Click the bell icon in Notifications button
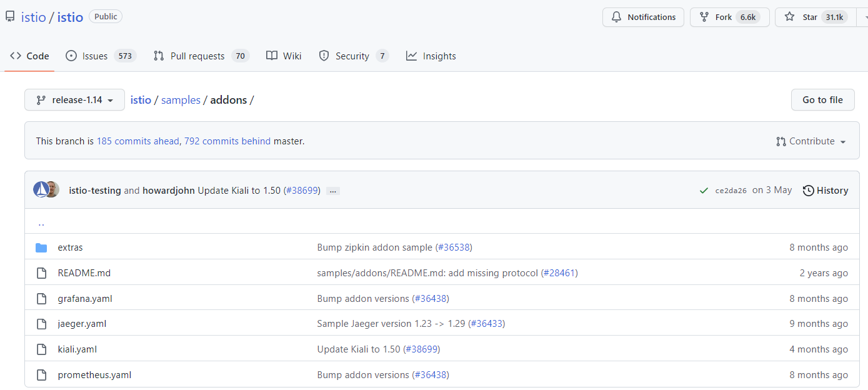868x390 pixels. click(x=617, y=17)
